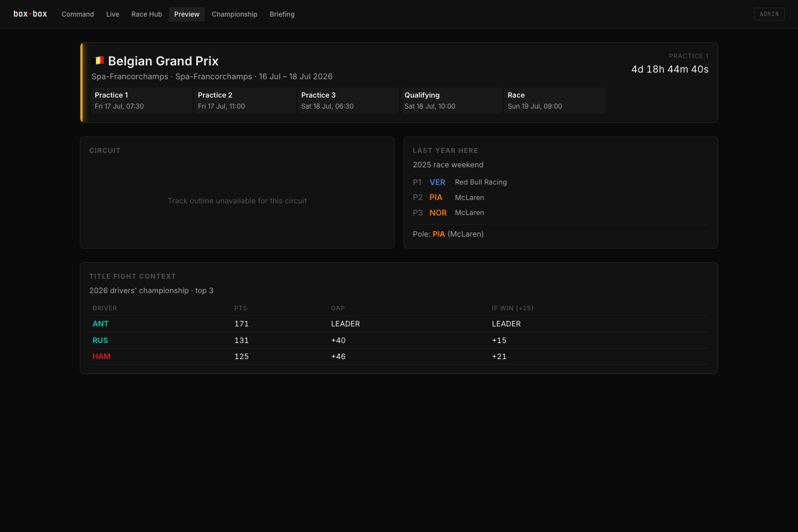Select the Preview nav tab
Screen dimensions: 798x532
[187, 14]
